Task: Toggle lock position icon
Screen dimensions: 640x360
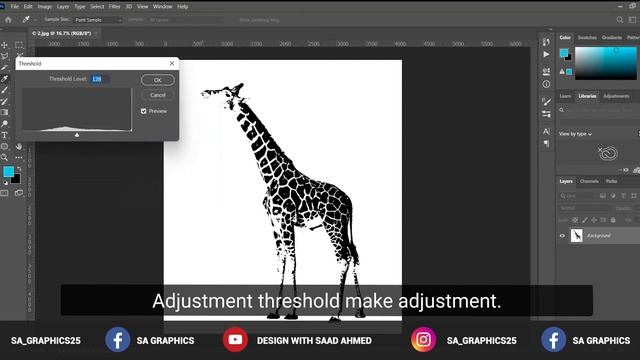Action: 594,220
